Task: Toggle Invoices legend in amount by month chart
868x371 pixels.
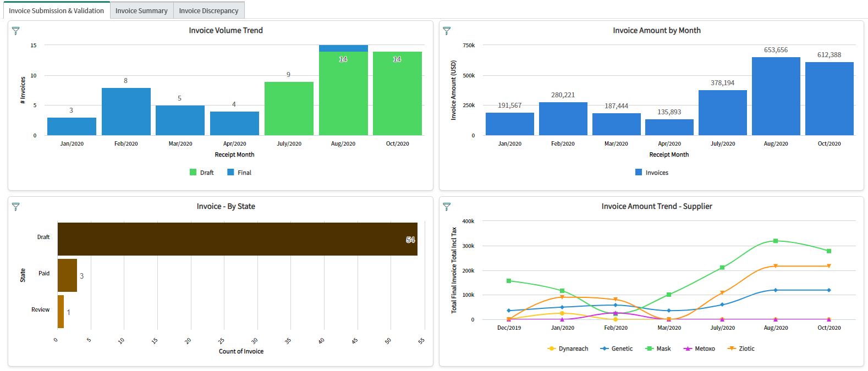Action: coord(652,173)
